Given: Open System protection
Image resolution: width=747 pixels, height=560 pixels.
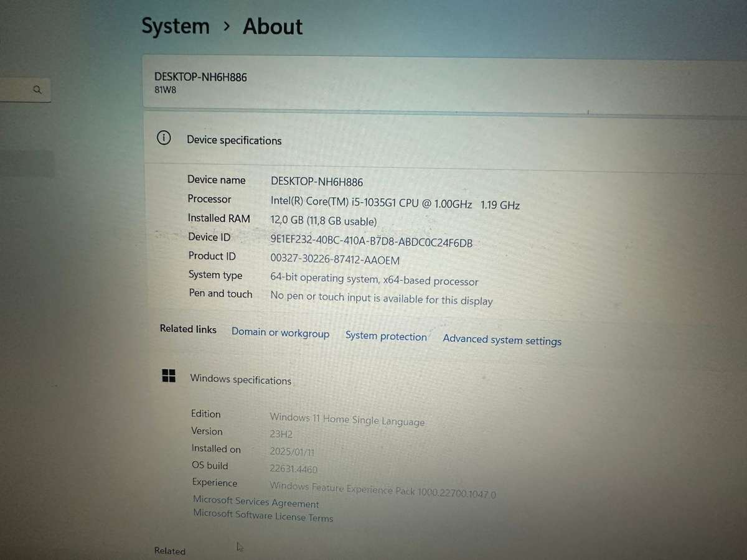Looking at the screenshot, I should (x=386, y=336).
